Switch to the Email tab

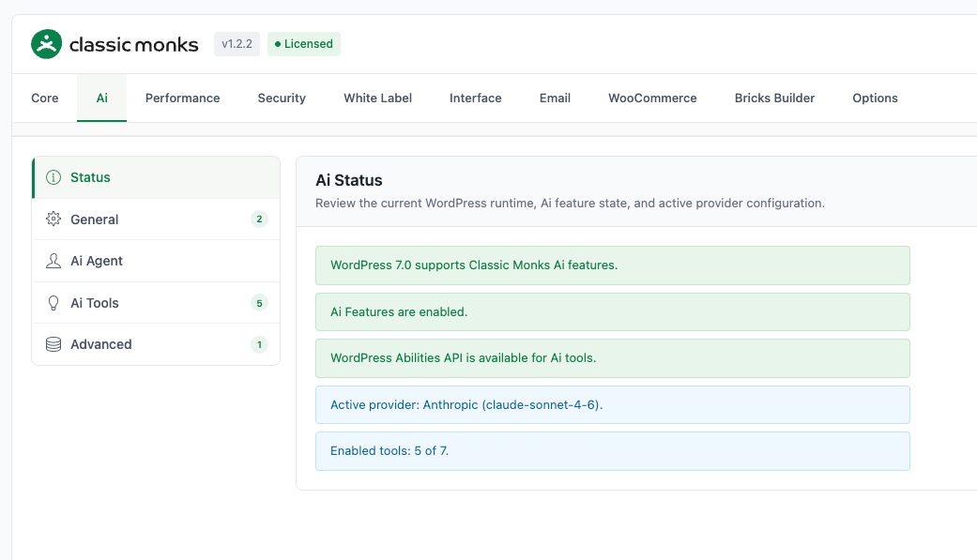(x=555, y=98)
